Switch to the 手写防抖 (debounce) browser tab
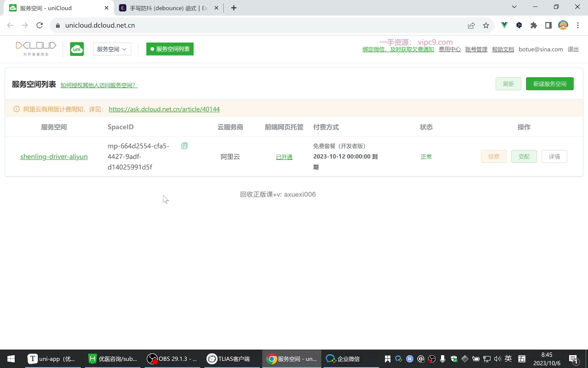The image size is (588, 368). pyautogui.click(x=169, y=8)
